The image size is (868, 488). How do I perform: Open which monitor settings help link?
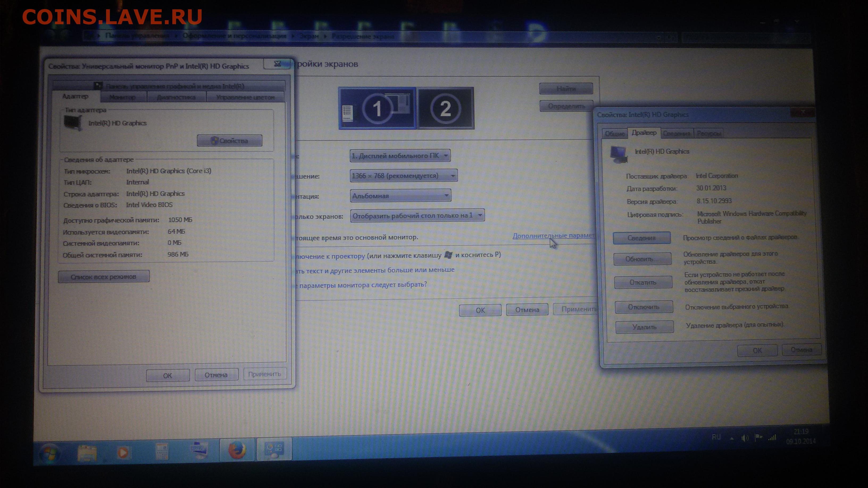[x=361, y=285]
